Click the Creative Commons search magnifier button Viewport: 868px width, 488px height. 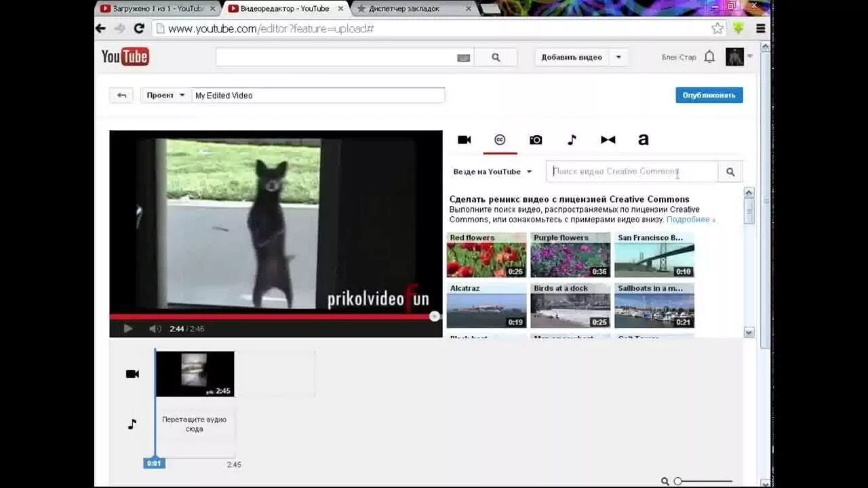click(730, 171)
